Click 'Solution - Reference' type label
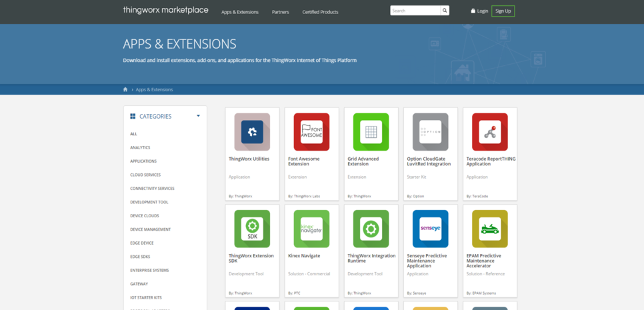 (486, 274)
